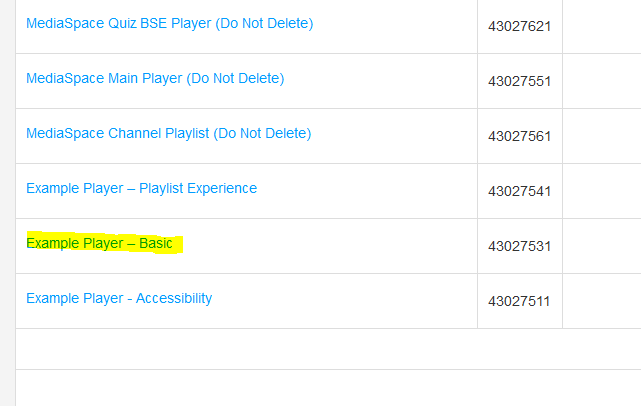Image resolution: width=641 pixels, height=406 pixels.
Task: Click the blank row below Accessibility player
Action: 328,349
